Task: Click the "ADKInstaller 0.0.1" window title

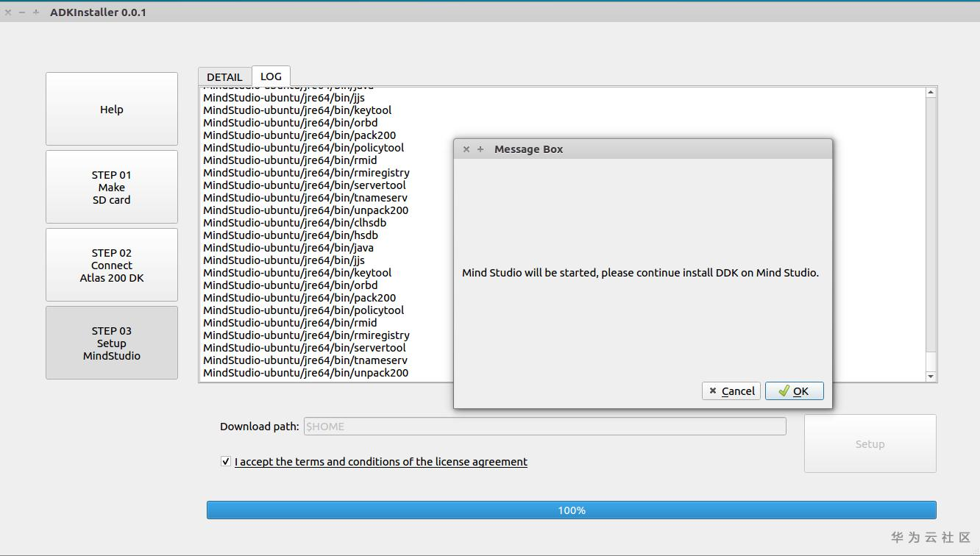Action: tap(98, 13)
